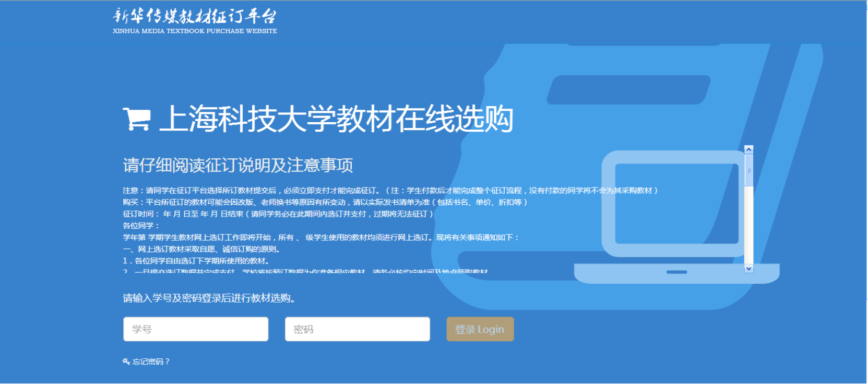Click the key icon next to 忘记密码
The image size is (868, 384).
pos(126,362)
